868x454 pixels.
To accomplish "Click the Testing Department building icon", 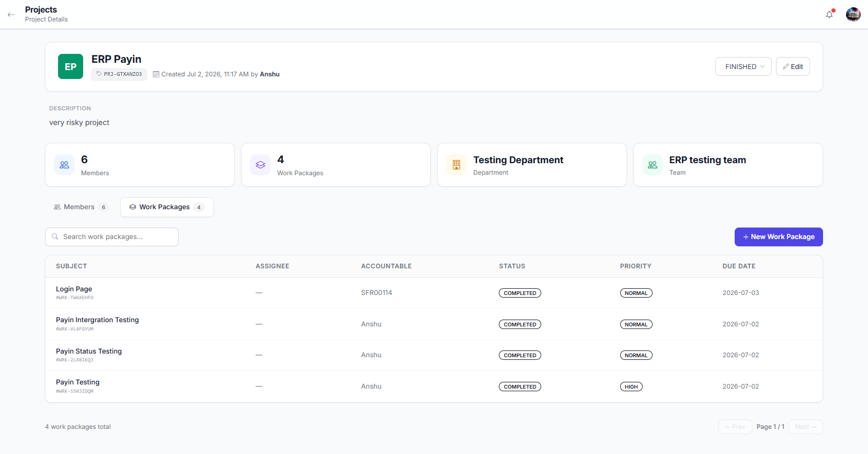I will [x=456, y=165].
